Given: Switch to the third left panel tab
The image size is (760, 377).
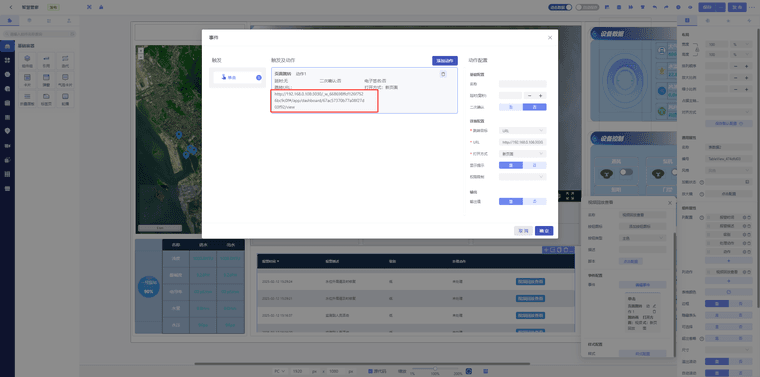Looking at the screenshot, I should click(x=49, y=20).
